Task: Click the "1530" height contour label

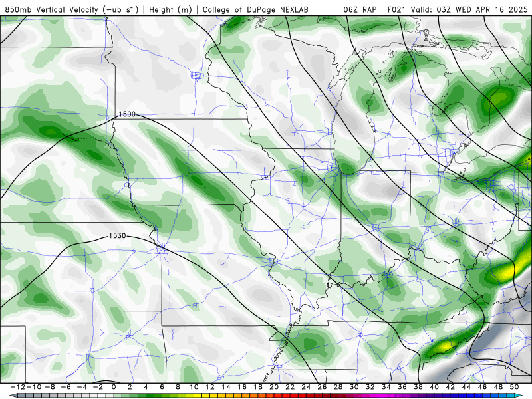Action: coord(118,236)
